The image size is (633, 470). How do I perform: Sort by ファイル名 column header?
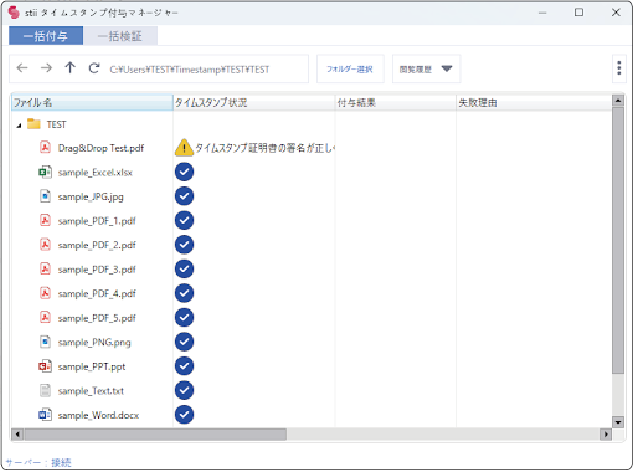pyautogui.click(x=90, y=102)
